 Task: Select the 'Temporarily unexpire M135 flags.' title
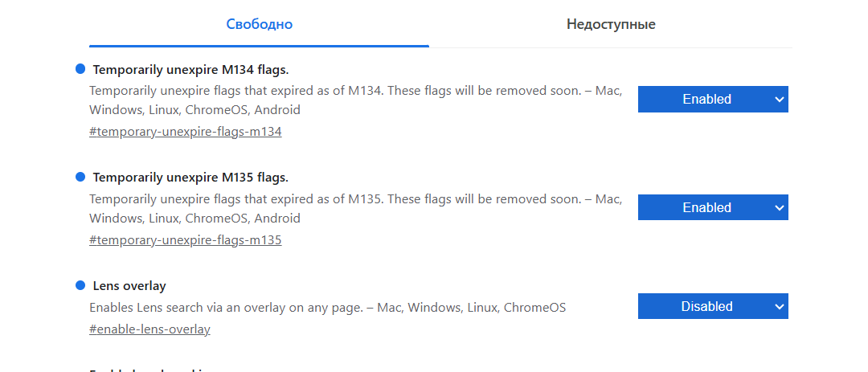click(190, 178)
